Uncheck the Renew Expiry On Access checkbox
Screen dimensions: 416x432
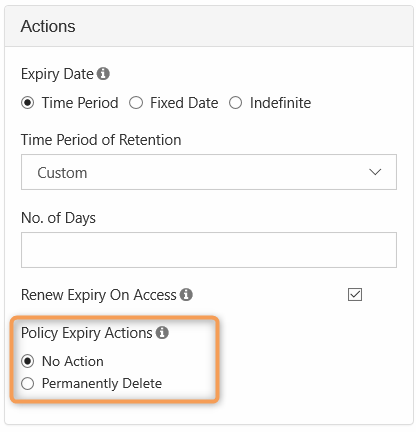point(355,295)
